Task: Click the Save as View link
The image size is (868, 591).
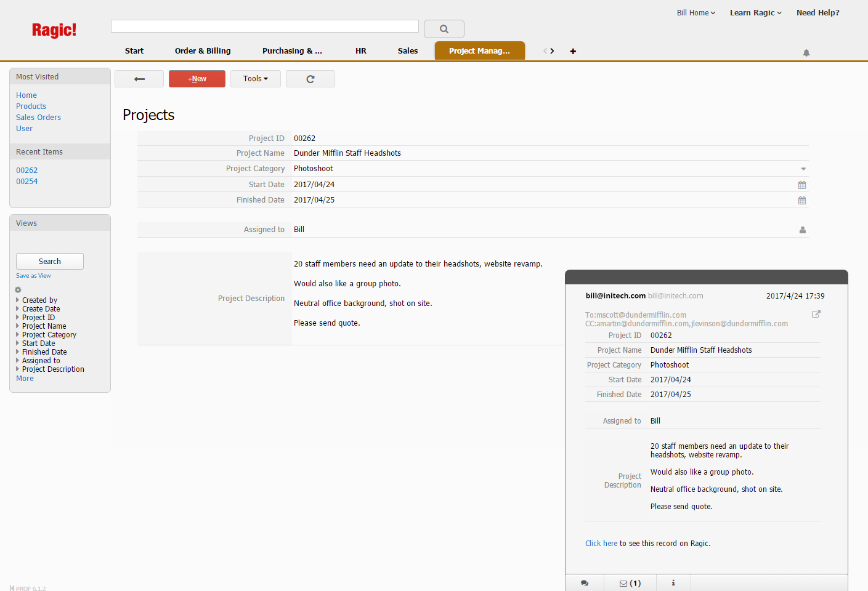Action: 33,276
